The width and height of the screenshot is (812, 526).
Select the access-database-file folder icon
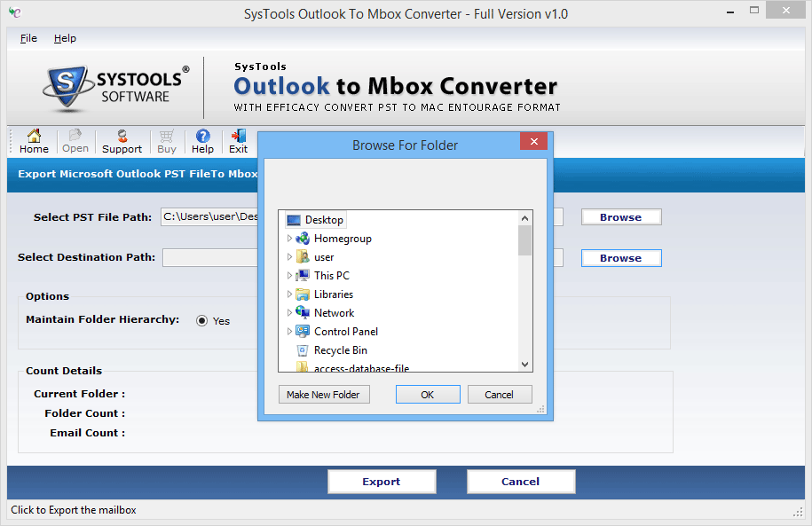(303, 367)
